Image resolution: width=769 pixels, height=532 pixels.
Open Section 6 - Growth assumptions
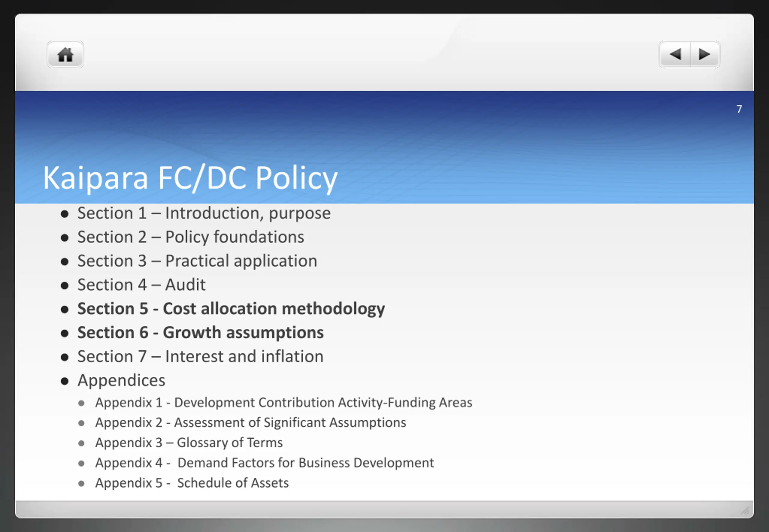click(x=200, y=333)
